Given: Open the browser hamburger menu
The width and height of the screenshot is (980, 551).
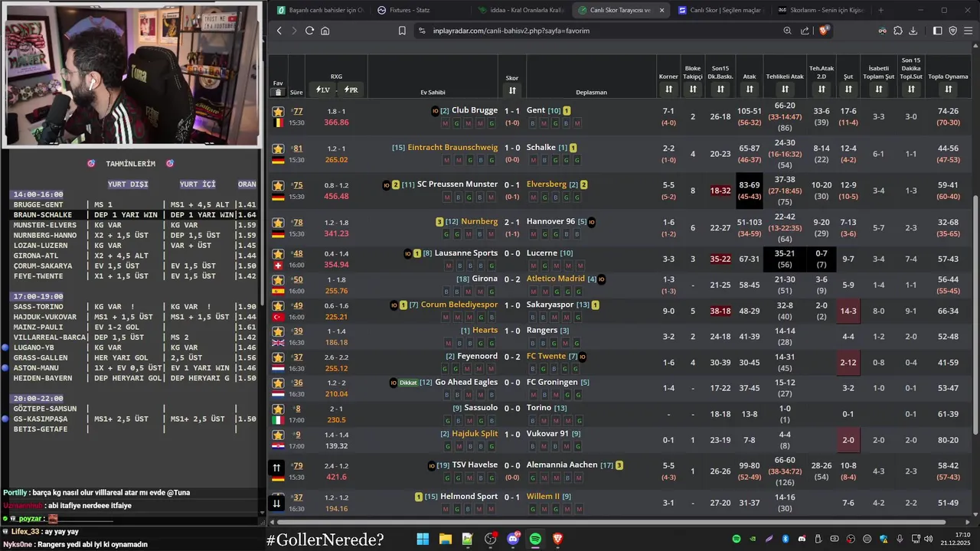Looking at the screenshot, I should (x=969, y=31).
